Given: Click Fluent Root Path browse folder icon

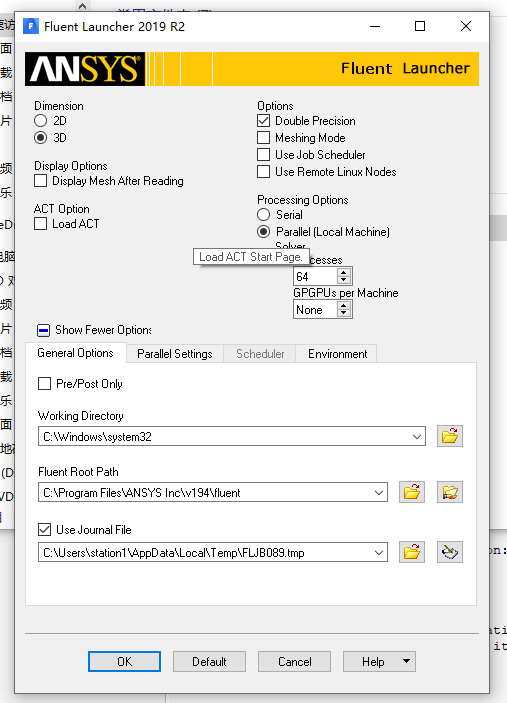Looking at the screenshot, I should [412, 492].
